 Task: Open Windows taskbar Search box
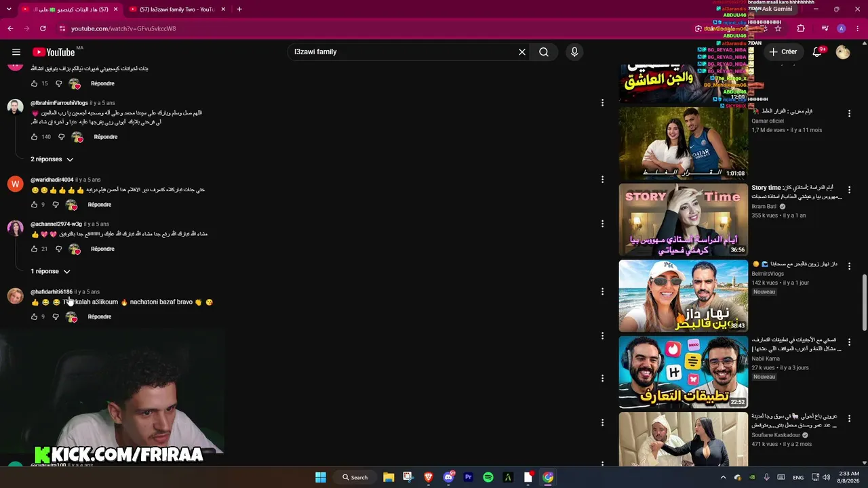(355, 477)
